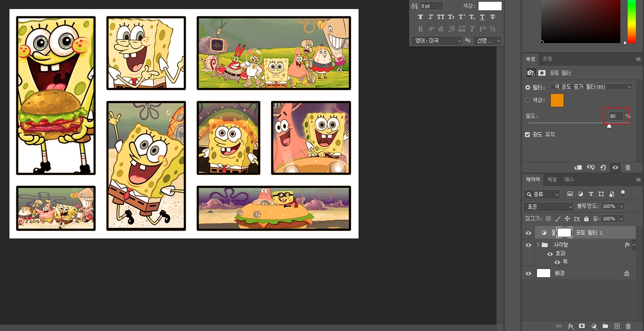Screen dimensions: 644x331
Task: Switch to the 레이어 tab
Action: click(x=533, y=179)
